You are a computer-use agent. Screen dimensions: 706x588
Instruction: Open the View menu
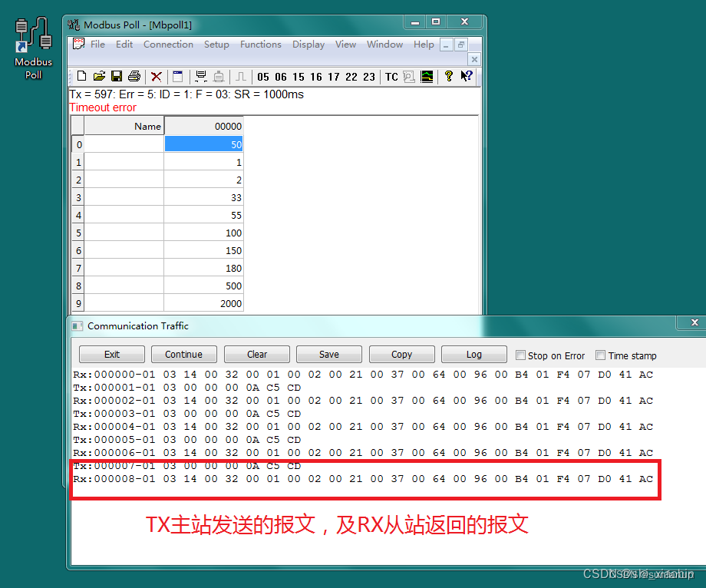[x=346, y=44]
